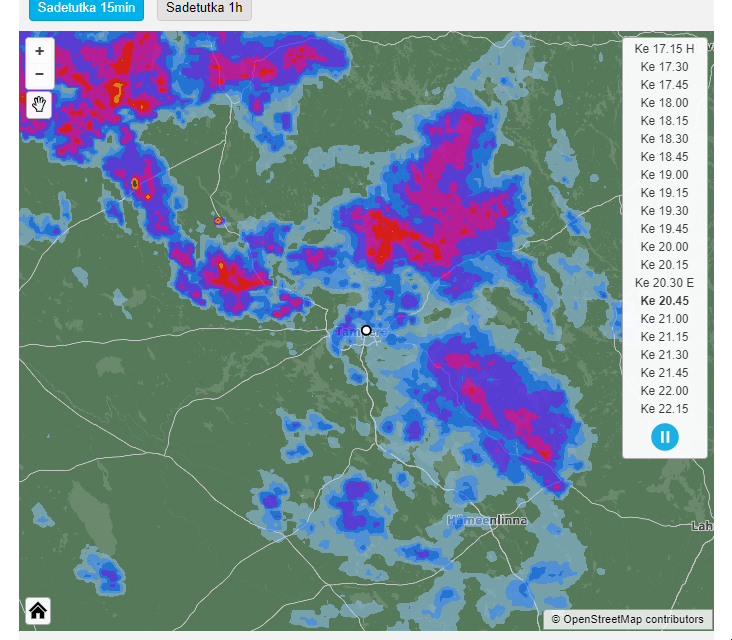
Task: Select the Ke 19.45 time frame
Action: click(664, 229)
